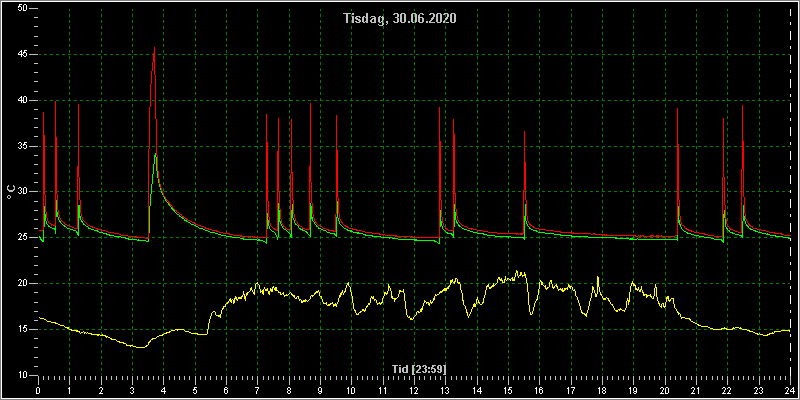Click the x-axis tick labeled 0
The height and width of the screenshot is (400, 800).
click(x=38, y=392)
